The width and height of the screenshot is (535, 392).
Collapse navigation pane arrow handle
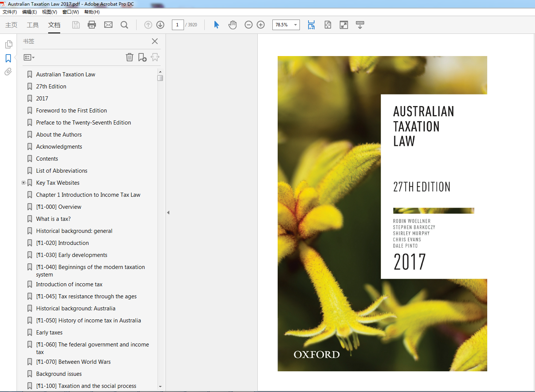coord(168,213)
